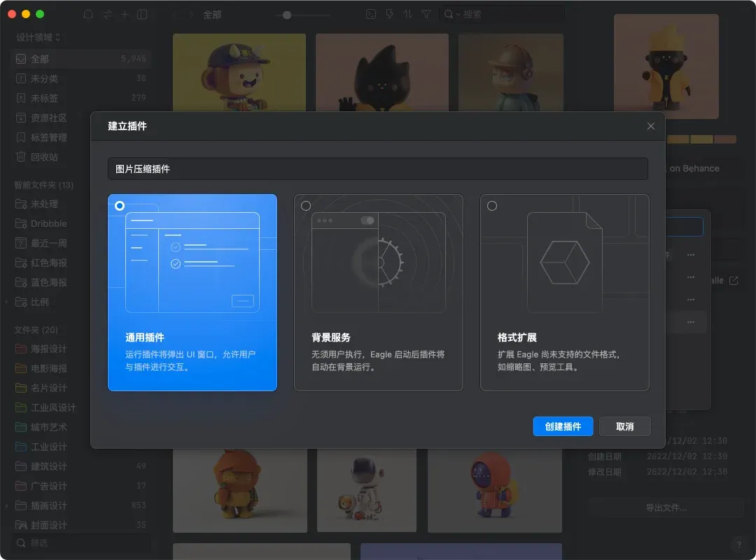Open 资源社区 in the sidebar
The height and width of the screenshot is (560, 756).
tap(80, 118)
